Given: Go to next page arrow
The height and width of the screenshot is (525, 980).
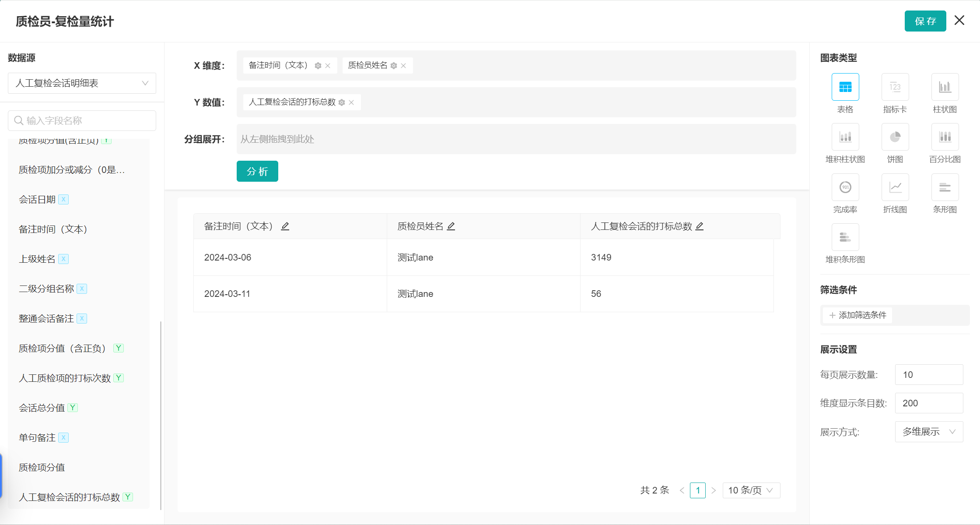Looking at the screenshot, I should click(714, 490).
